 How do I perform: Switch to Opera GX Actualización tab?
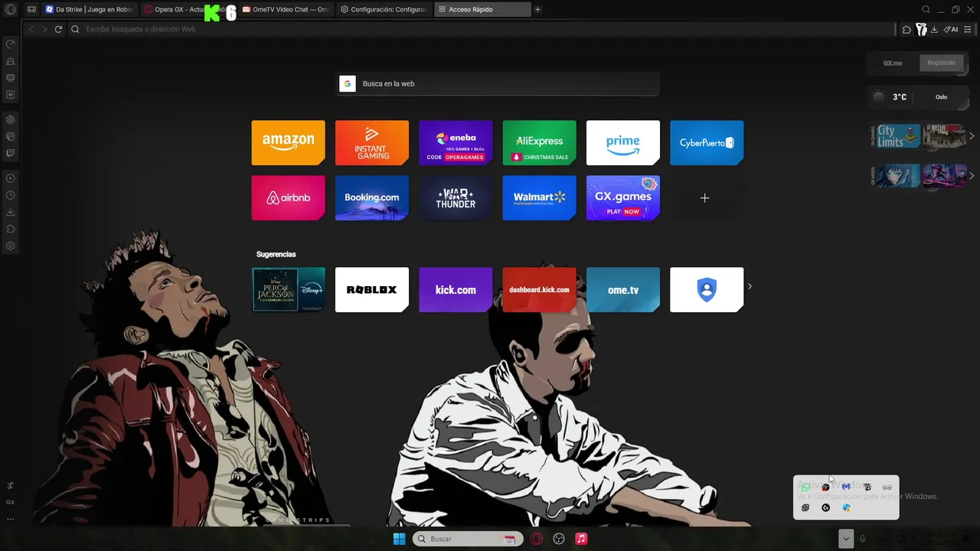coord(188,9)
